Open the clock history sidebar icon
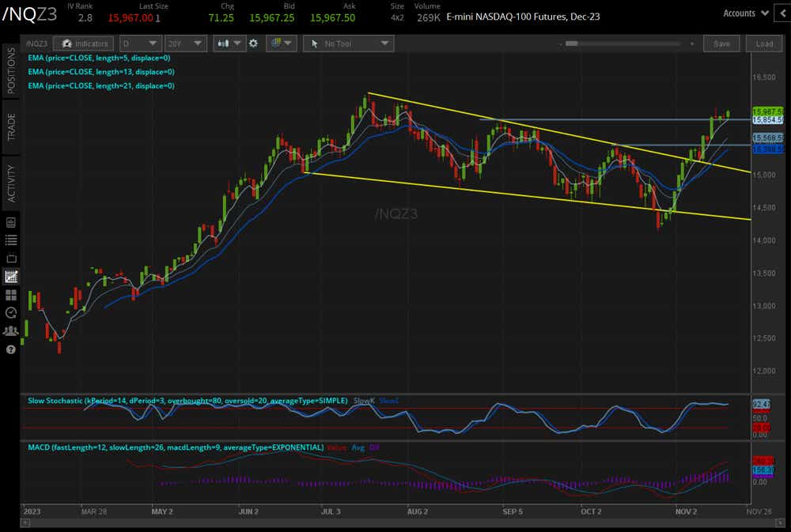The image size is (791, 532). [x=10, y=313]
